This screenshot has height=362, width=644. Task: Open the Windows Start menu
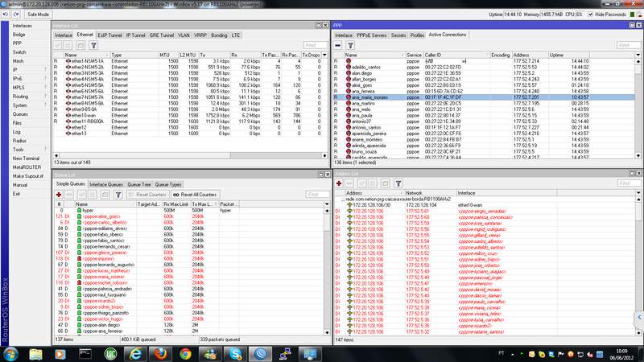[10, 354]
